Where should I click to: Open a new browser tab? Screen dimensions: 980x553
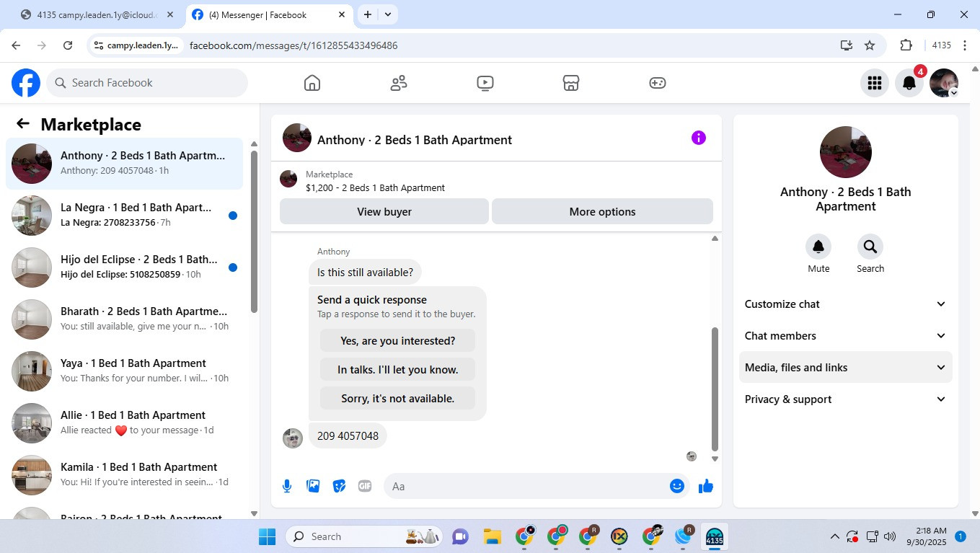(368, 14)
